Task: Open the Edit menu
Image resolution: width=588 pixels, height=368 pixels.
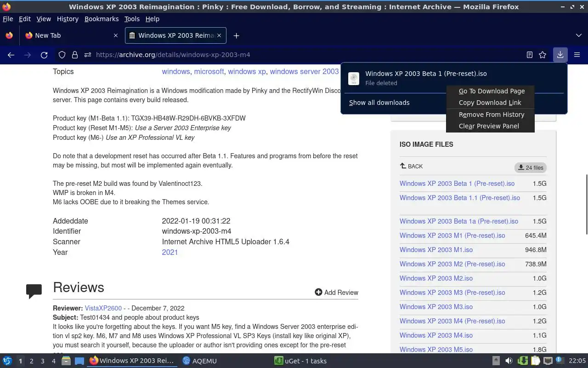Action: (25, 19)
